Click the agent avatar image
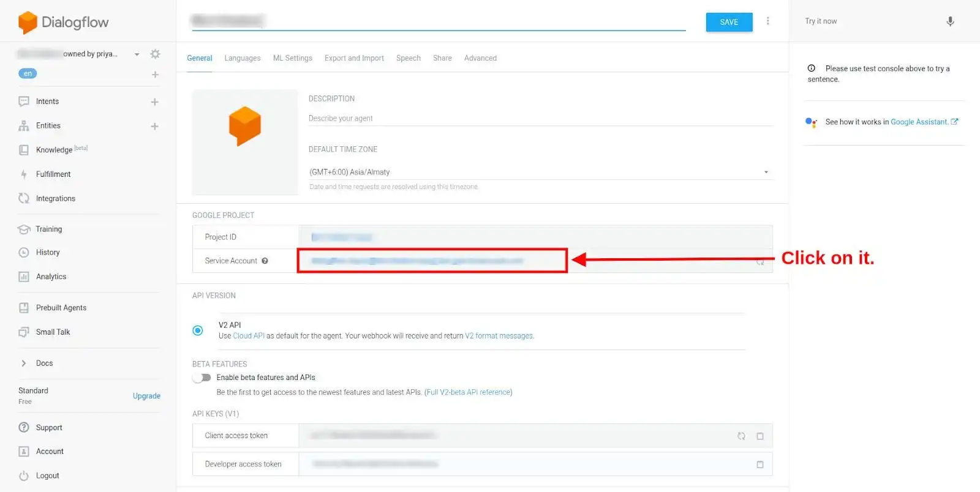This screenshot has height=492, width=980. click(x=245, y=142)
